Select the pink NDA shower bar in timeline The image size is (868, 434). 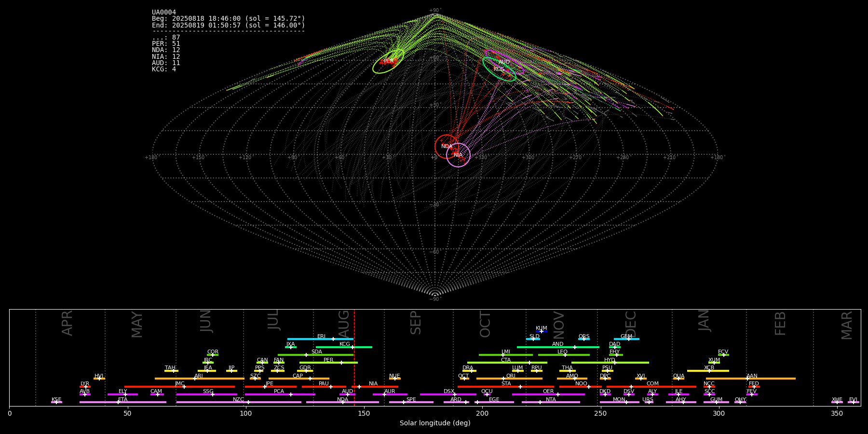(x=343, y=402)
